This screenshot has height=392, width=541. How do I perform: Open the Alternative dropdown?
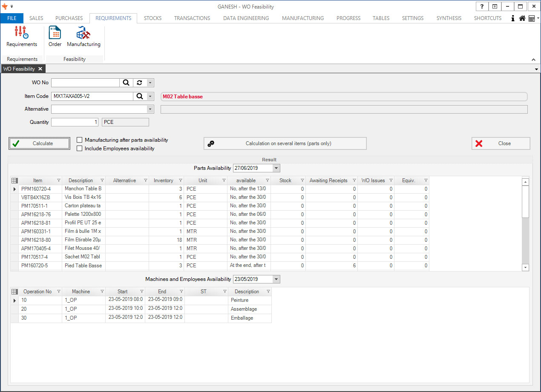(x=150, y=109)
